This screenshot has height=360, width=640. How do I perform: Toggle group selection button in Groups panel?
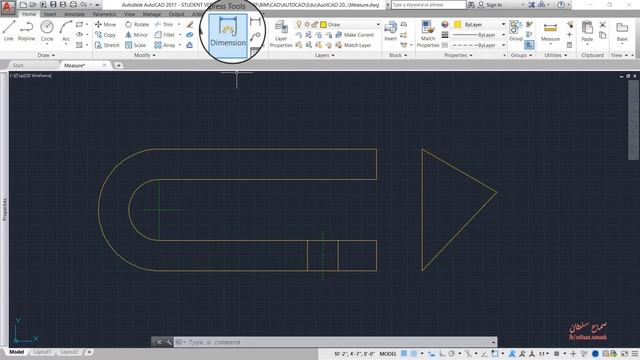(529, 45)
